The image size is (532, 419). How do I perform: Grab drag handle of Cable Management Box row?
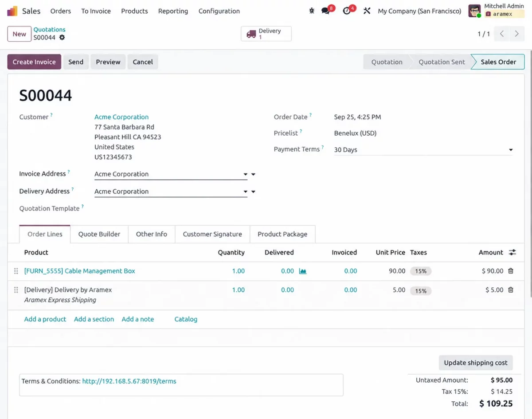[16, 271]
